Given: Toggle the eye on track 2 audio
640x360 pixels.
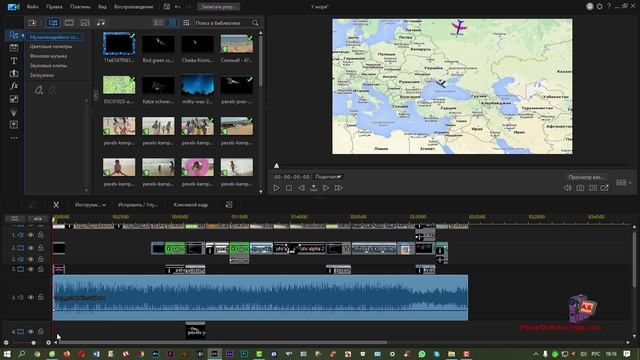Looking at the screenshot, I should tap(31, 259).
